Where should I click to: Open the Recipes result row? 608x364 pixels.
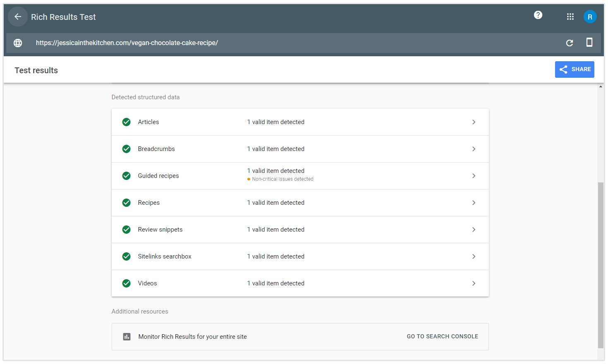coord(300,203)
